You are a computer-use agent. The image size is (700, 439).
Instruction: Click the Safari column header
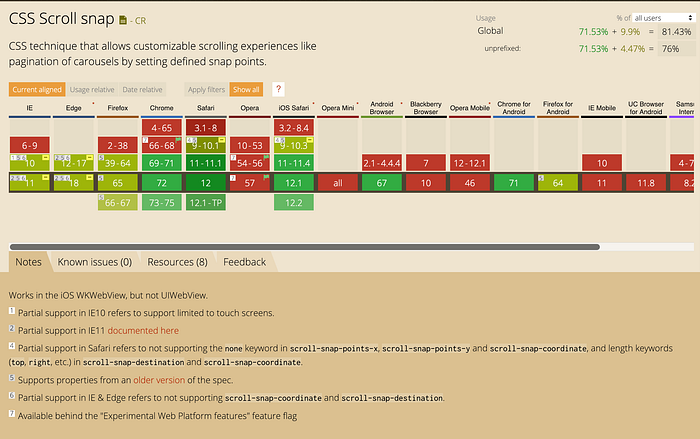pos(206,108)
